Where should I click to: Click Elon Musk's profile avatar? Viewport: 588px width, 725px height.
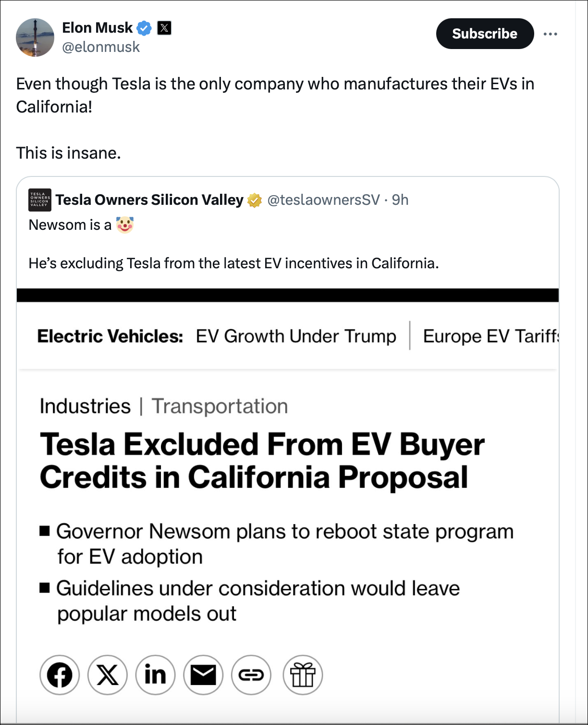(35, 37)
